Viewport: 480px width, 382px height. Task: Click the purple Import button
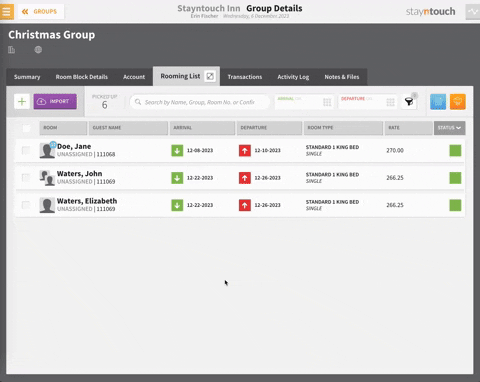click(x=55, y=101)
